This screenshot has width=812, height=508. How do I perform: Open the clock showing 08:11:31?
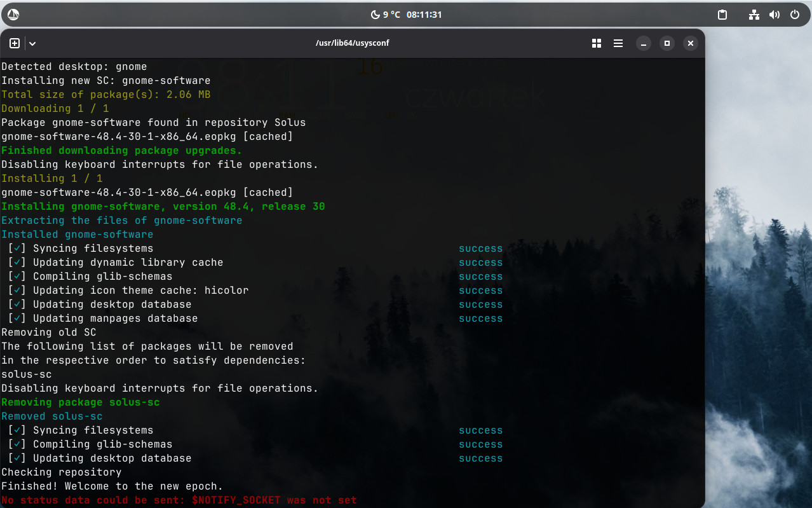coord(424,15)
